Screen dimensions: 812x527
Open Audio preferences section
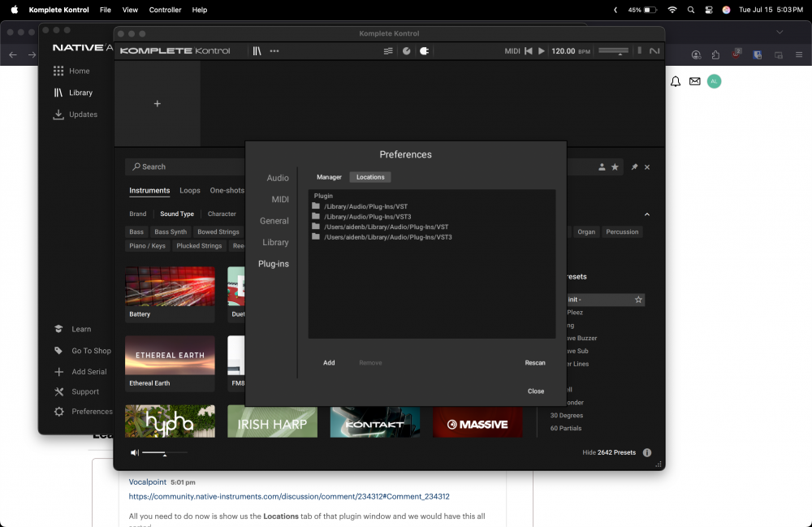pos(278,178)
